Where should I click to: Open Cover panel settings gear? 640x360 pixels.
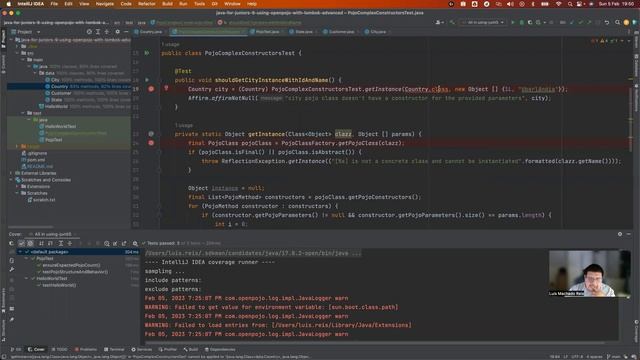620,234
